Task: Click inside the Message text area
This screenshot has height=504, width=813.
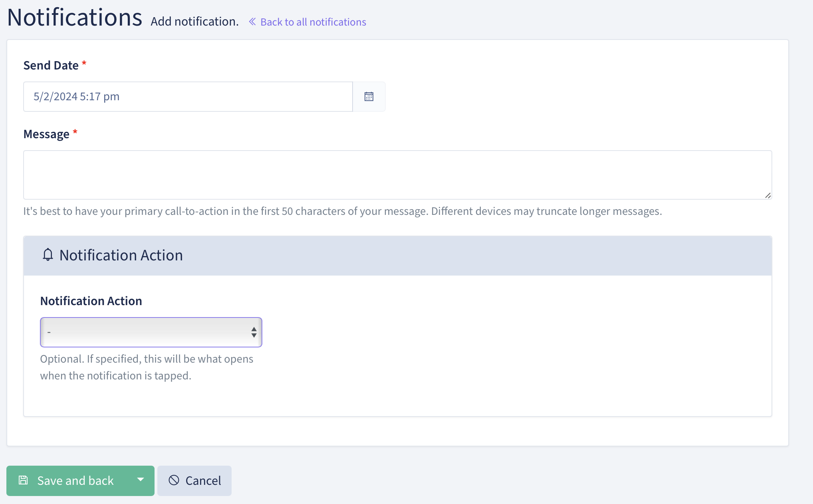Action: coord(397,175)
